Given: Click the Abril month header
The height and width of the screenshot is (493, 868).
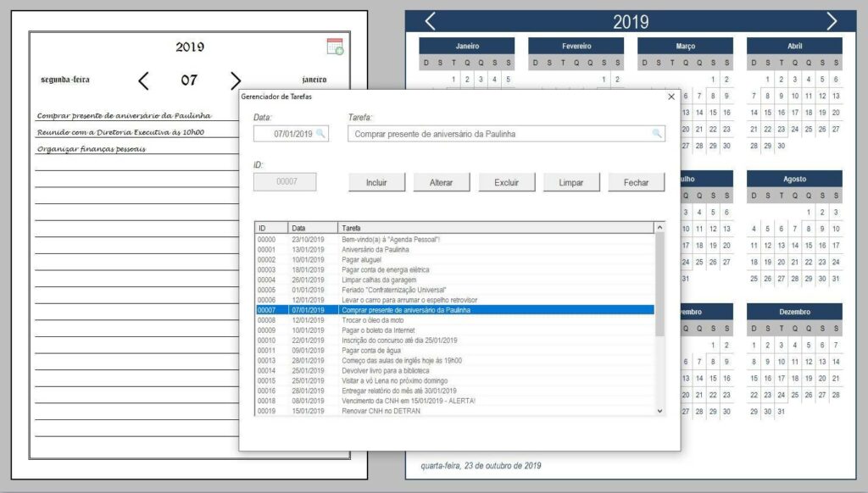Looking at the screenshot, I should tap(794, 46).
